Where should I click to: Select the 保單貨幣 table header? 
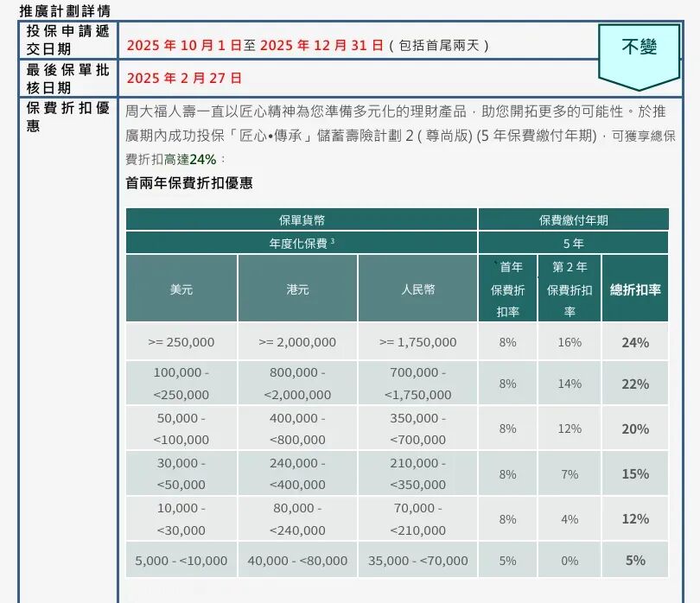[302, 220]
